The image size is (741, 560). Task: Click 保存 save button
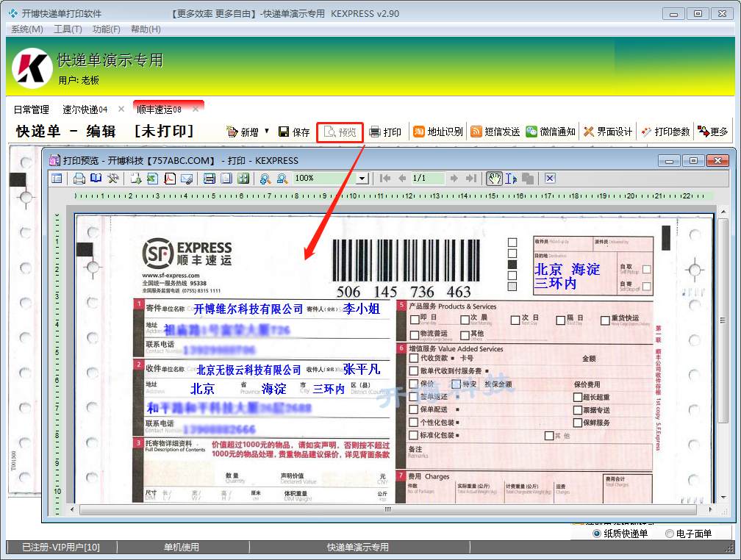[294, 132]
